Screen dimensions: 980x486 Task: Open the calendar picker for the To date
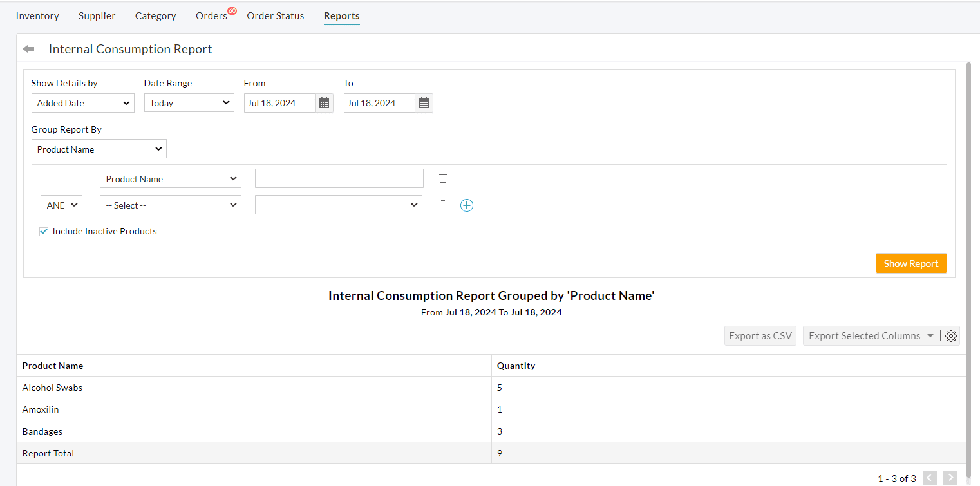point(424,102)
